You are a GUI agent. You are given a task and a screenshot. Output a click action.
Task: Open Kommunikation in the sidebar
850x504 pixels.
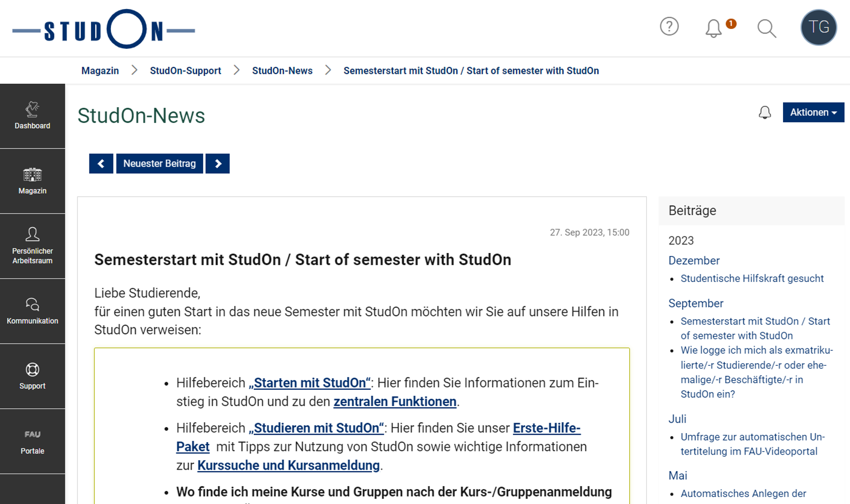[x=32, y=311]
